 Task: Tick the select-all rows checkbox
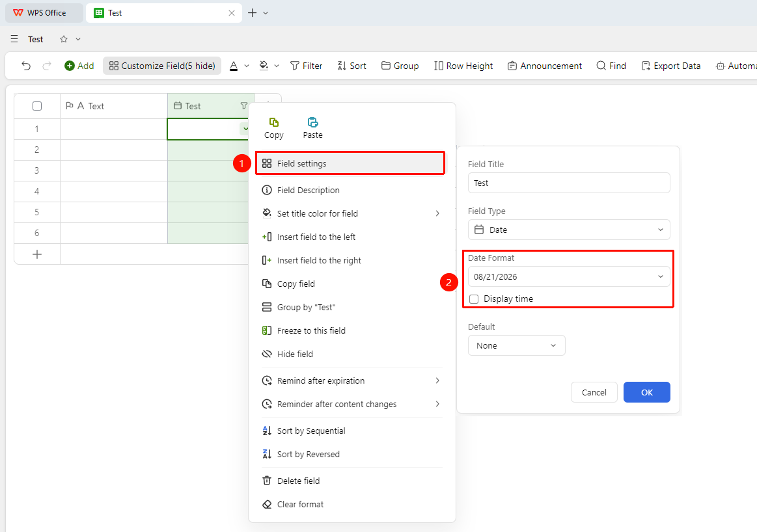(37, 106)
